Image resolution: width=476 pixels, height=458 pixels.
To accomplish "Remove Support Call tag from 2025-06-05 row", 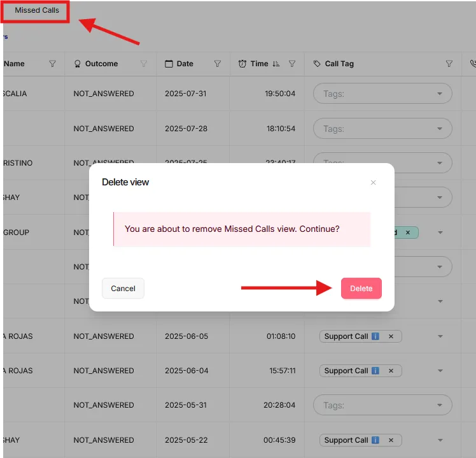I will pyautogui.click(x=391, y=336).
